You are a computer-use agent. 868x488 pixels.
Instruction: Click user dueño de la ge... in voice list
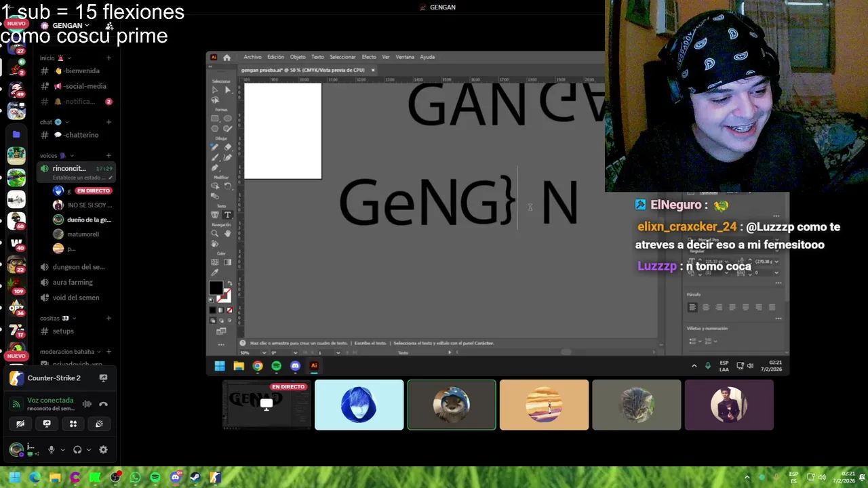[83, 220]
